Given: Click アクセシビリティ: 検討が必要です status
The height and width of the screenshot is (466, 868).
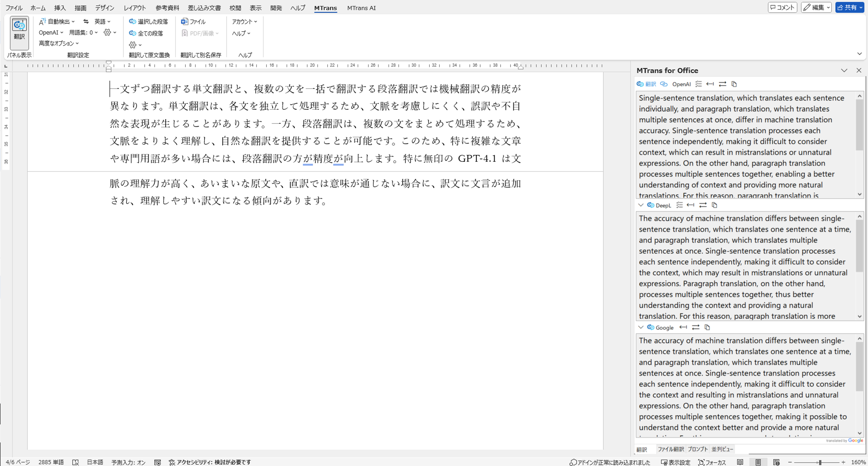Looking at the screenshot, I should (x=210, y=462).
